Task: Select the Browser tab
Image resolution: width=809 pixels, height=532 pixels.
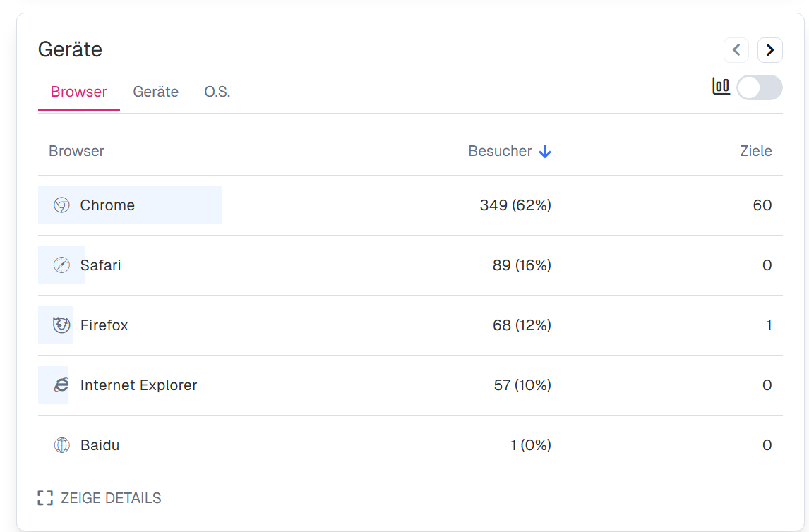Action: point(79,92)
